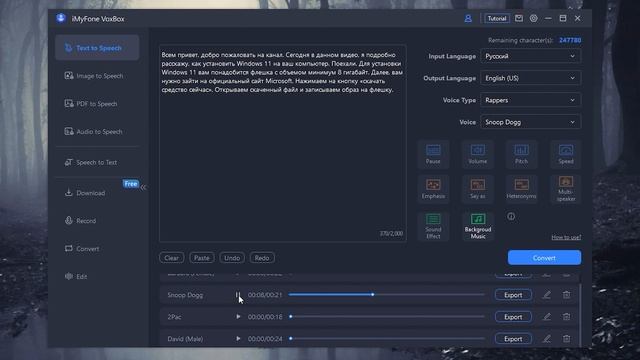This screenshot has width=640, height=360.
Task: Seek on the David (Male) progress bar
Action: (x=387, y=338)
